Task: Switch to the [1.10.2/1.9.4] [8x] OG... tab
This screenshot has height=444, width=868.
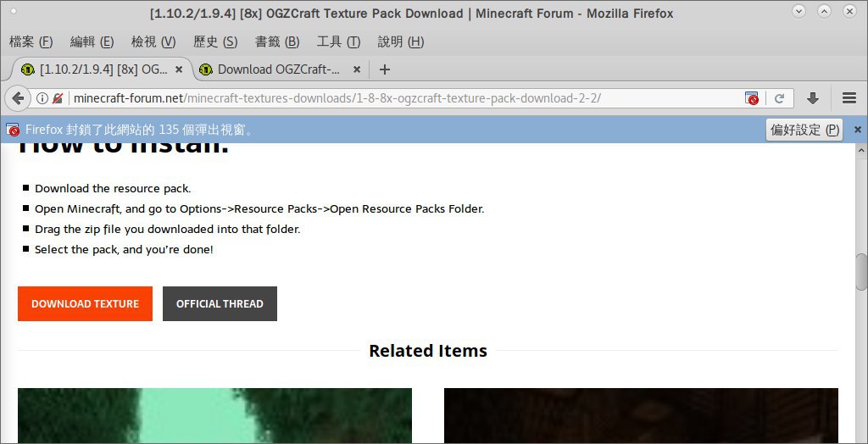Action: (103, 69)
